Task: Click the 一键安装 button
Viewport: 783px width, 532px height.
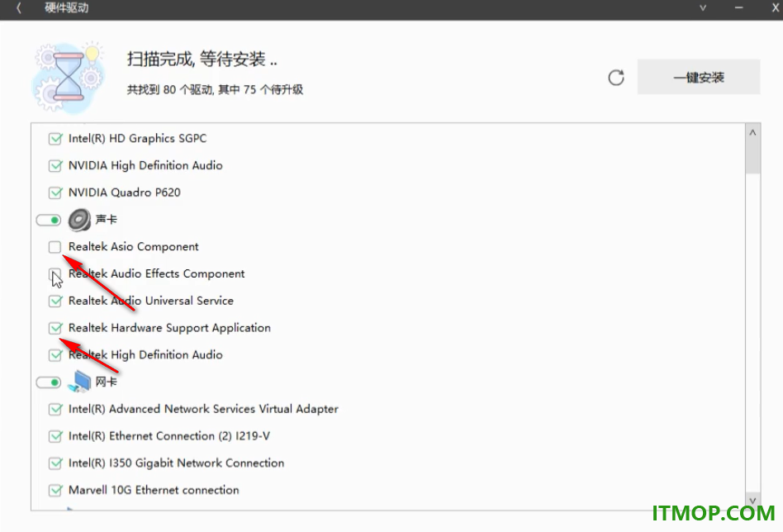Action: pos(699,78)
